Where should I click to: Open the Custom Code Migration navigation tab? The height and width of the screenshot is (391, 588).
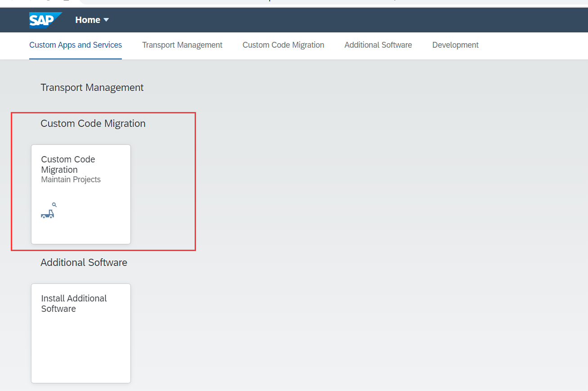283,45
